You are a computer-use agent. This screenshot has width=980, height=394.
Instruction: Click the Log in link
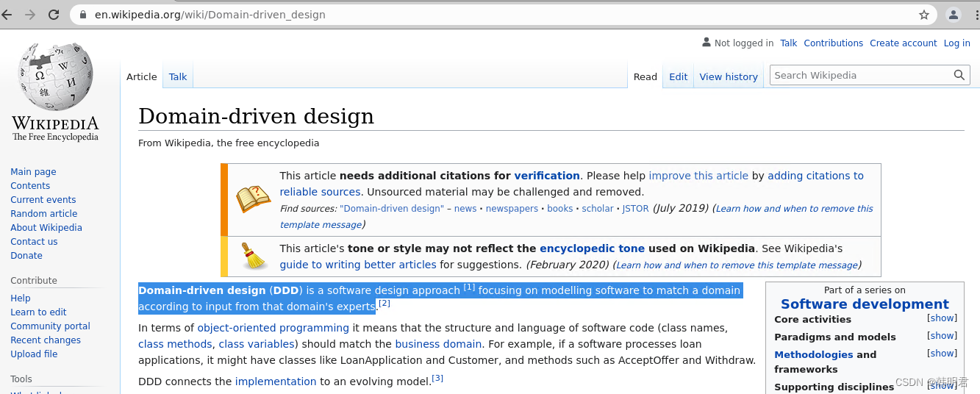click(x=957, y=43)
